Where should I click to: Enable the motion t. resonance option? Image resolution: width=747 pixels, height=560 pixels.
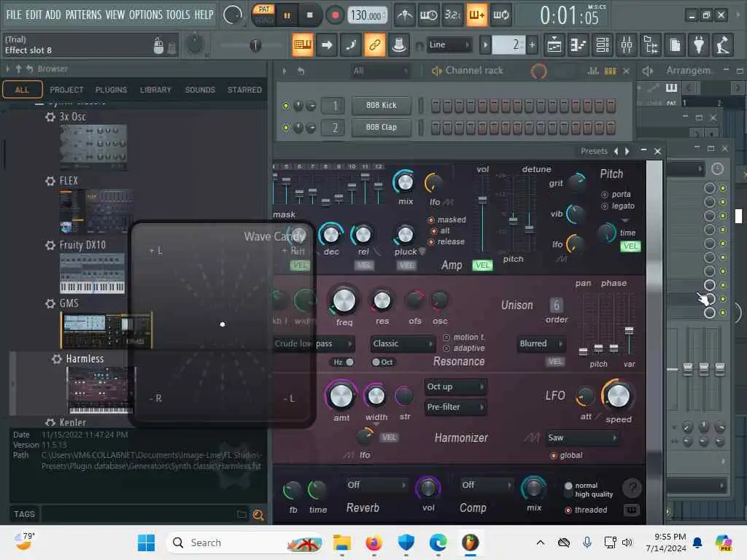pyautogui.click(x=464, y=337)
